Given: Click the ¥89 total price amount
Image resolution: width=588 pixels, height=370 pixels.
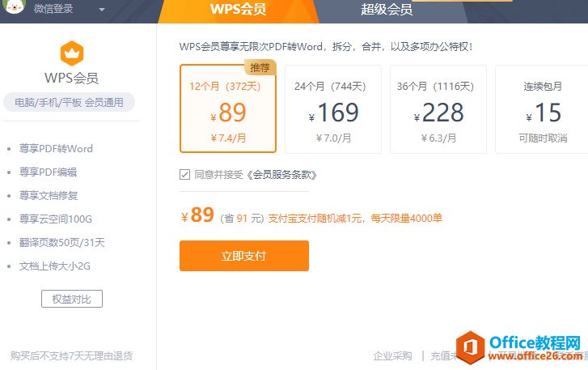Looking at the screenshot, I should click(197, 215).
